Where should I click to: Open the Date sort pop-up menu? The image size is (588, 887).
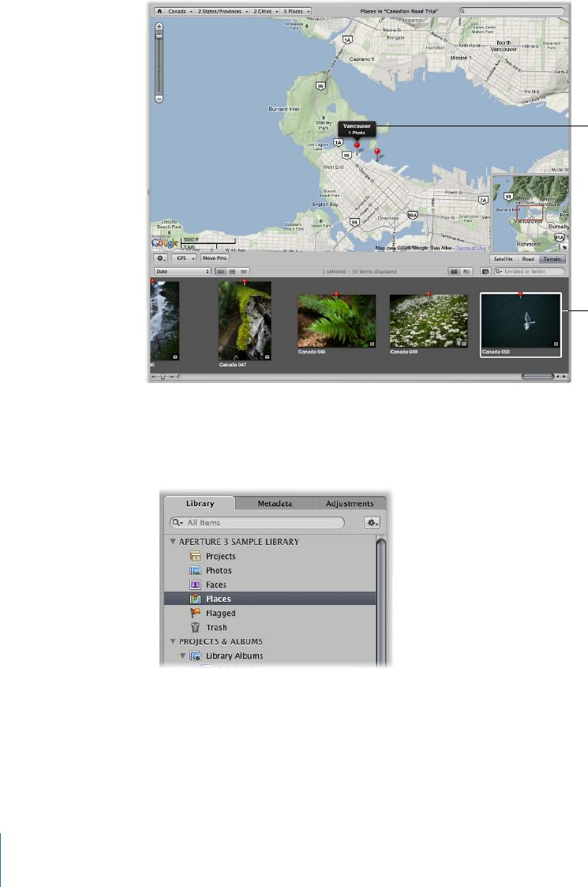[x=182, y=272]
